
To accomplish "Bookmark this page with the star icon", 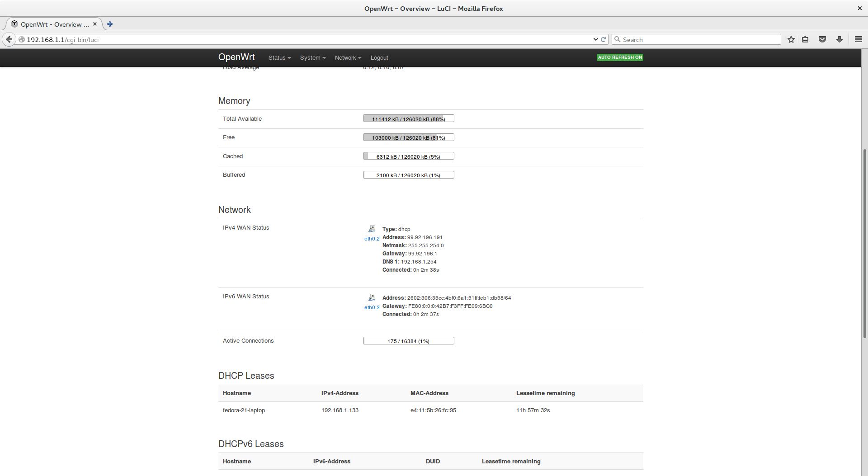I will 791,39.
